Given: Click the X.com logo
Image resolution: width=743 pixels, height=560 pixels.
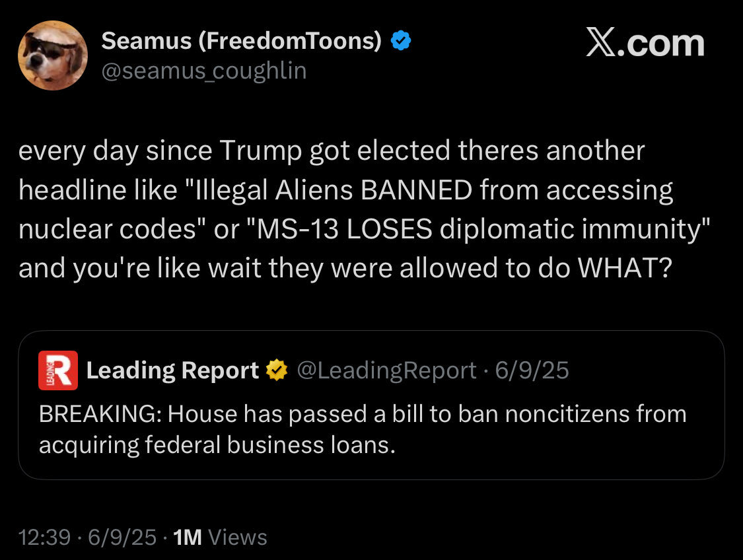Looking at the screenshot, I should pyautogui.click(x=645, y=44).
